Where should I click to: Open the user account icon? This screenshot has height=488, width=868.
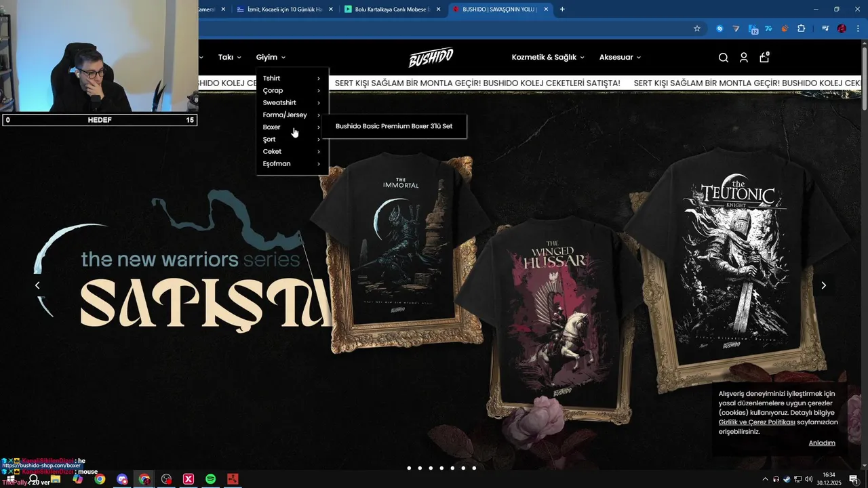click(744, 58)
